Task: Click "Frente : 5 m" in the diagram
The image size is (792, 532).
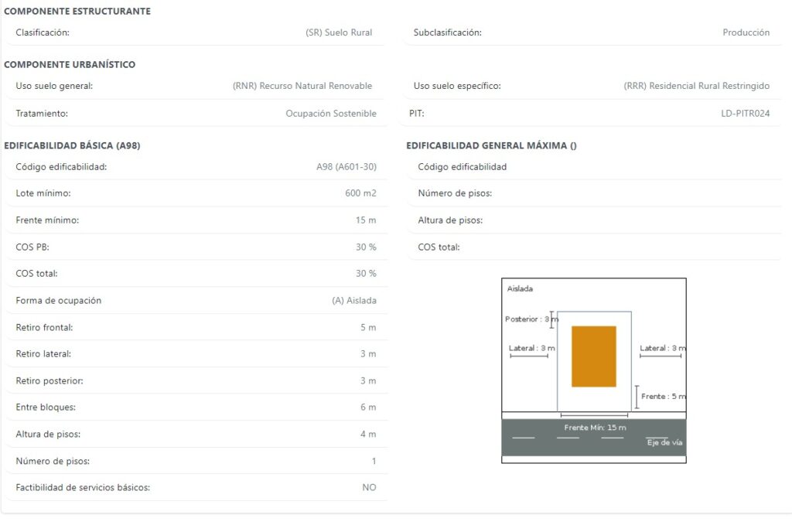Action: [664, 396]
